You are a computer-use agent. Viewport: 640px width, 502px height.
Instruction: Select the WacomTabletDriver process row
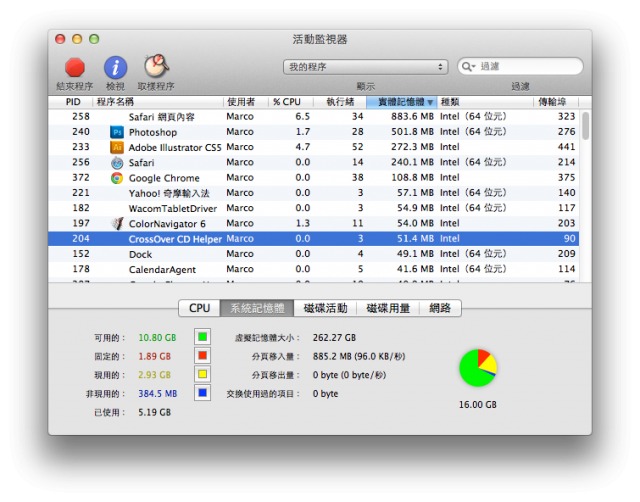pos(313,208)
